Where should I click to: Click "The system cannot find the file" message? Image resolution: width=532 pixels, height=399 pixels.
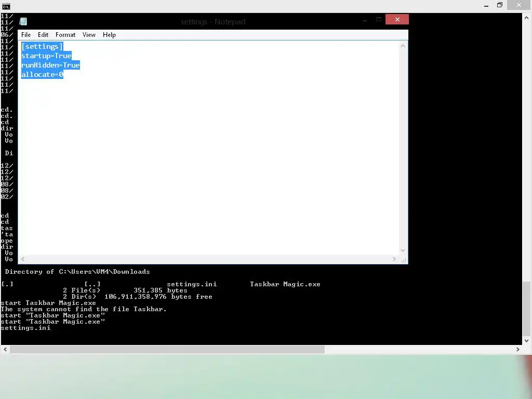(84, 309)
